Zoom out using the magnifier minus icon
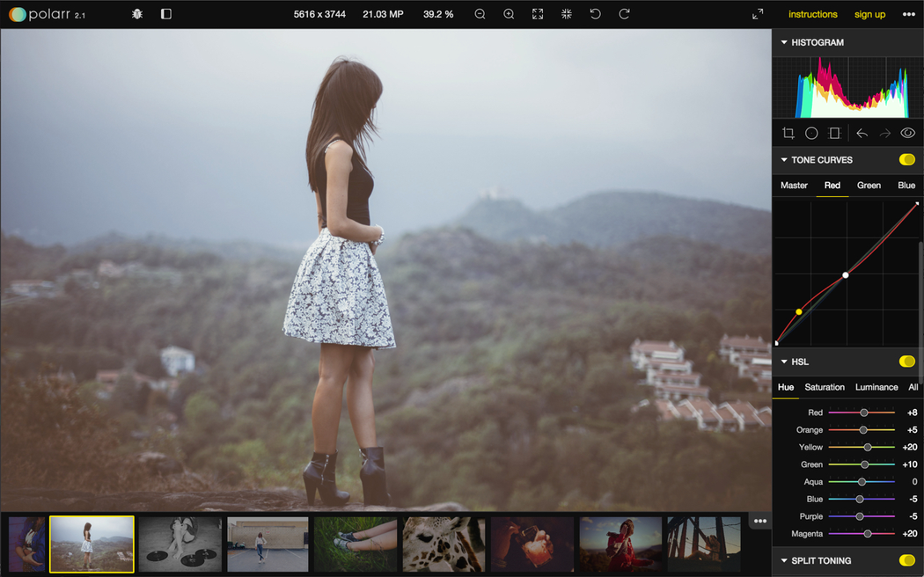The width and height of the screenshot is (924, 577). pyautogui.click(x=480, y=14)
